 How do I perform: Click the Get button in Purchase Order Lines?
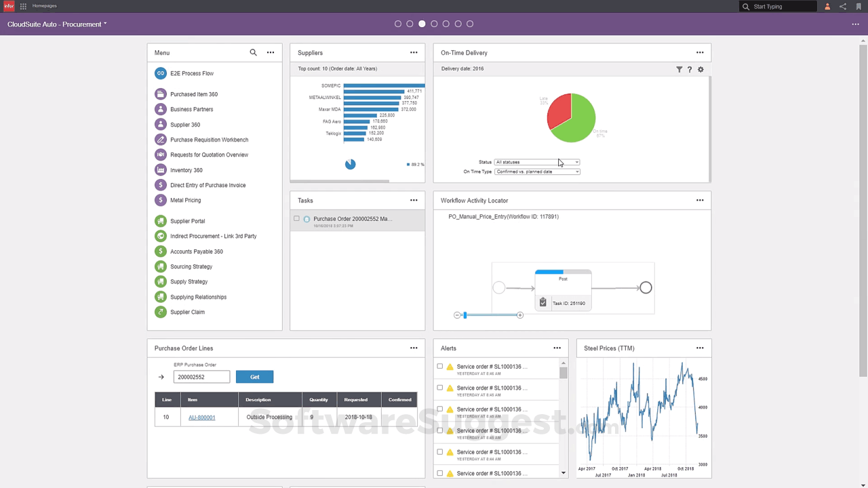(254, 377)
